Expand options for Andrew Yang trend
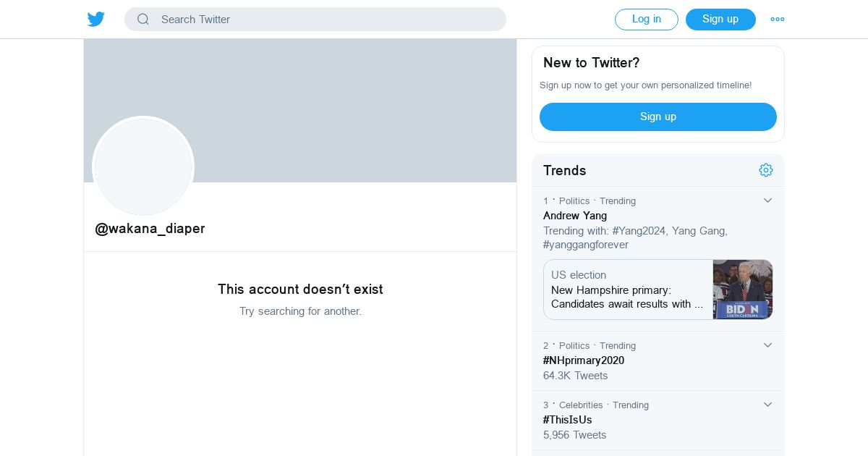This screenshot has height=456, width=868. coord(767,200)
